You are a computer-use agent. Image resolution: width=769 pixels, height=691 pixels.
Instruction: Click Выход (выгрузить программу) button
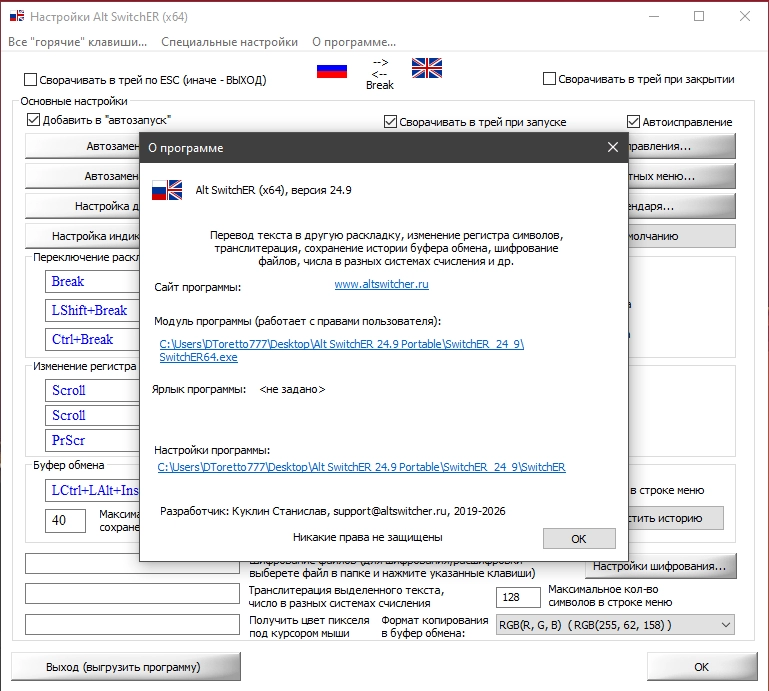[126, 666]
